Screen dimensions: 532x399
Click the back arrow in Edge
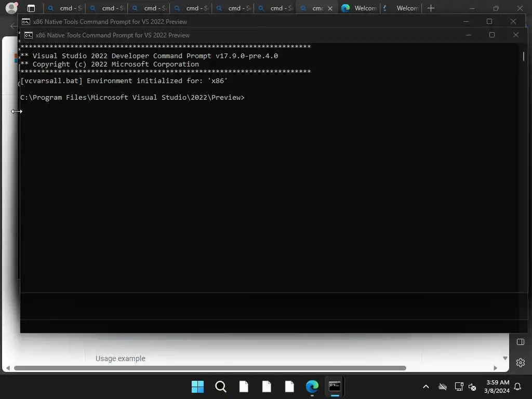click(14, 26)
